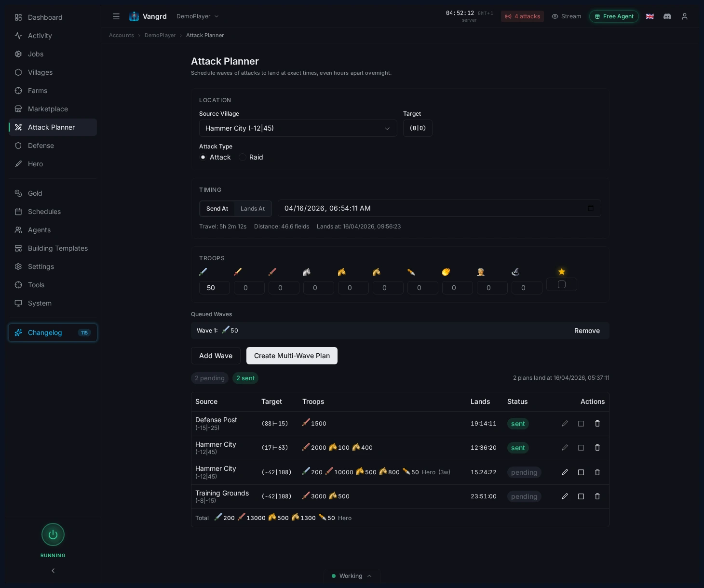Collapse the sidebar with the bottom chevron
The height and width of the screenshot is (588, 704).
click(x=53, y=571)
